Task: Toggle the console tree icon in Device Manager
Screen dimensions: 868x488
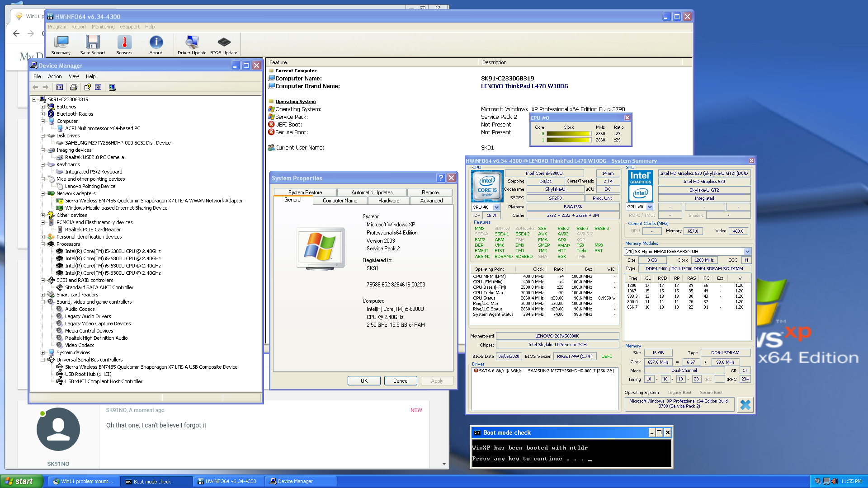Action: pyautogui.click(x=60, y=87)
